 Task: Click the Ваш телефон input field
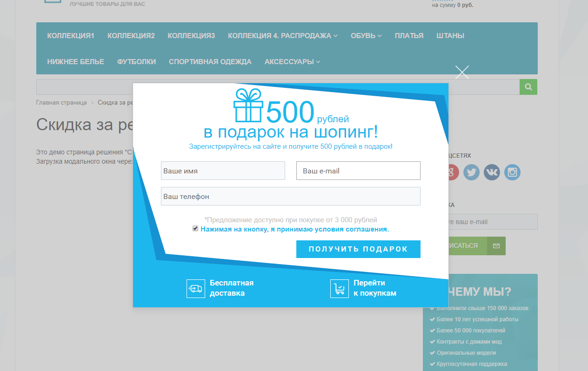291,196
